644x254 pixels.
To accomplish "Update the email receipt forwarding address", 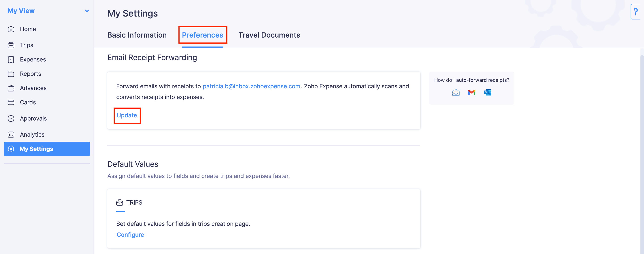I will 127,115.
